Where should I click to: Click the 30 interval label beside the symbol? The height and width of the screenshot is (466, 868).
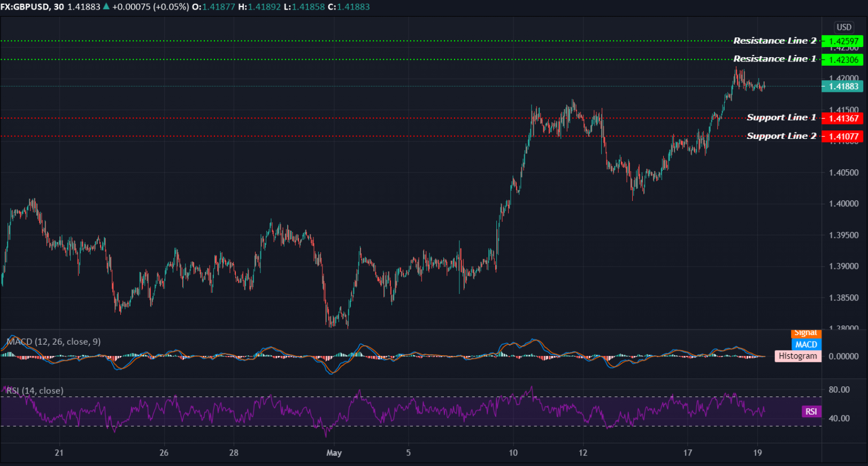coord(59,7)
